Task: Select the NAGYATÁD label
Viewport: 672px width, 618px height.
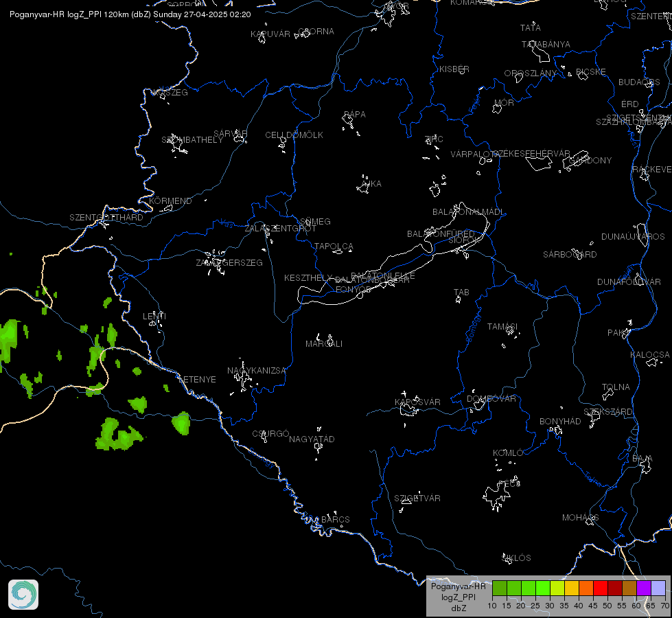Action: tap(312, 439)
